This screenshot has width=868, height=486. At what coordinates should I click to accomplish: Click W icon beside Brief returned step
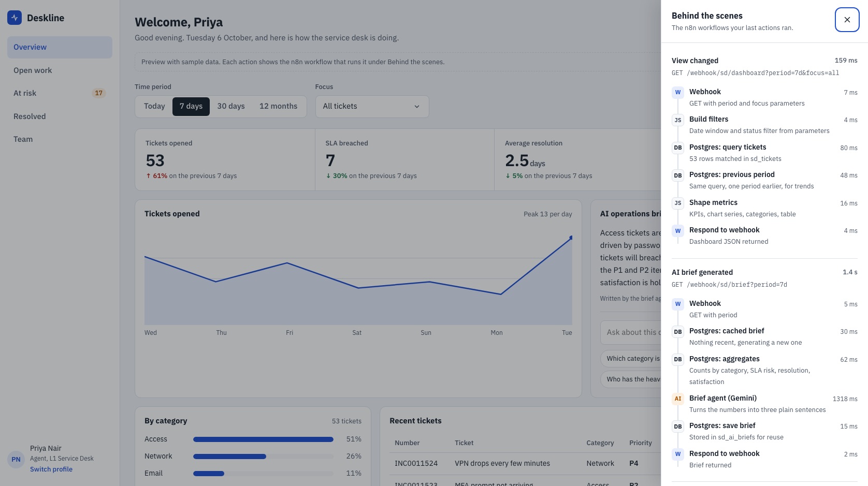[x=678, y=454]
